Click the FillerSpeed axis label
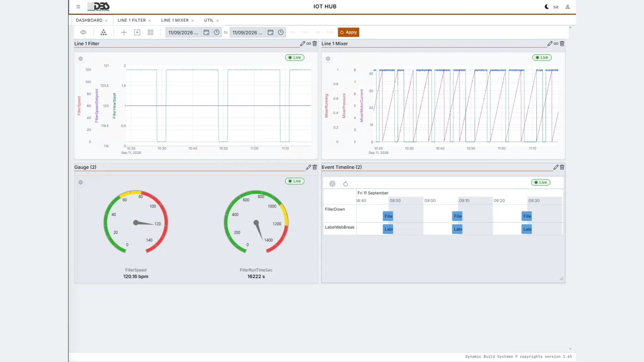Image resolution: width=644 pixels, height=362 pixels. tap(79, 106)
